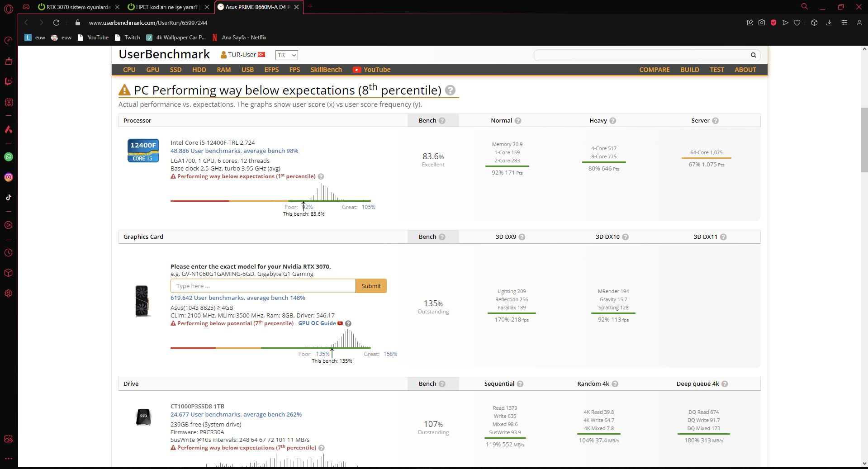Open the GPU OC Guide link
The height and width of the screenshot is (469, 868).
(x=317, y=323)
